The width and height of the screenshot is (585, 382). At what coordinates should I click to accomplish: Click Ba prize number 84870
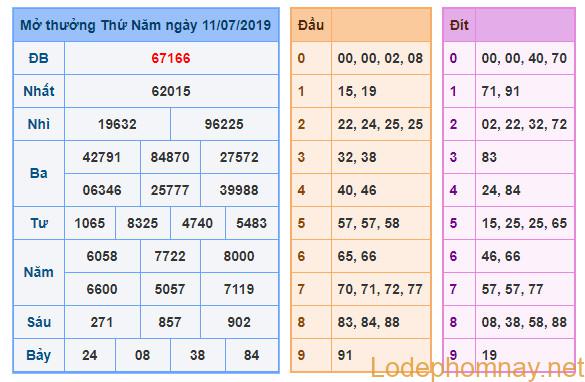(x=170, y=157)
